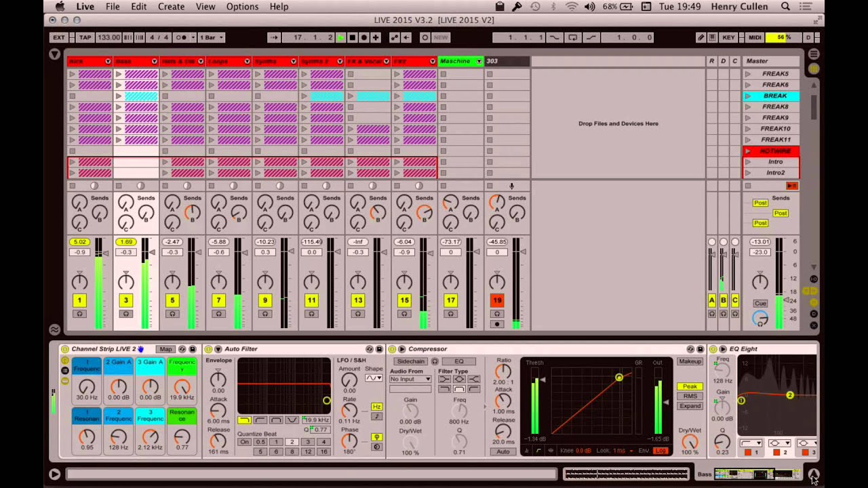Screen dimensions: 868x488
Task: Click the Compressor Makeup button
Action: [690, 361]
